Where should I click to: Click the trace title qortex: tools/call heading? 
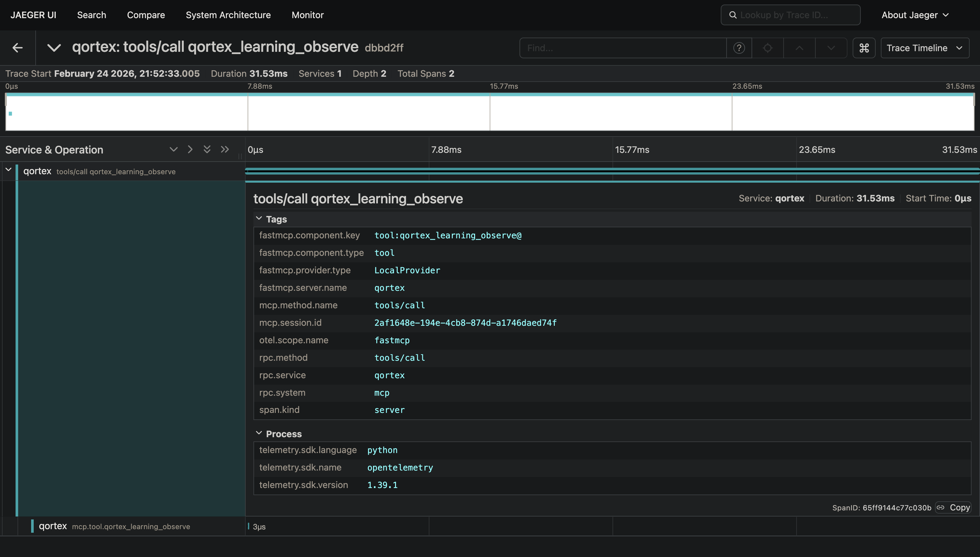point(215,47)
